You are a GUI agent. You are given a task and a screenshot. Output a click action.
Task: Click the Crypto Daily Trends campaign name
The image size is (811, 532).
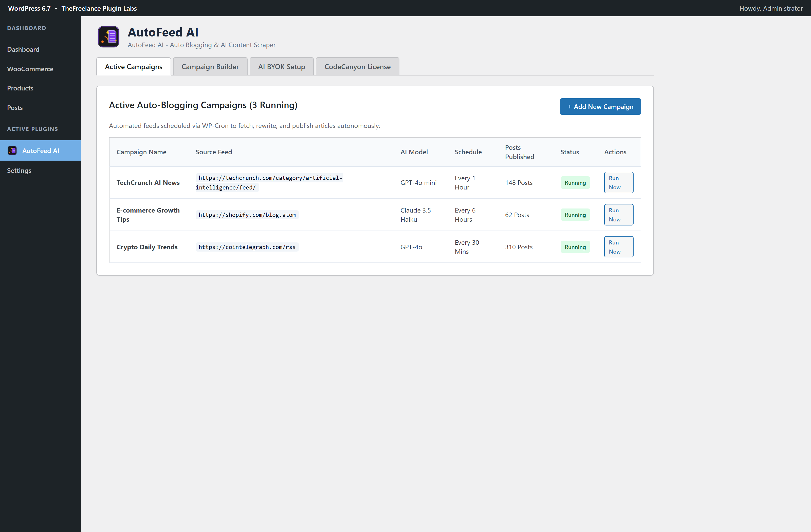(147, 247)
